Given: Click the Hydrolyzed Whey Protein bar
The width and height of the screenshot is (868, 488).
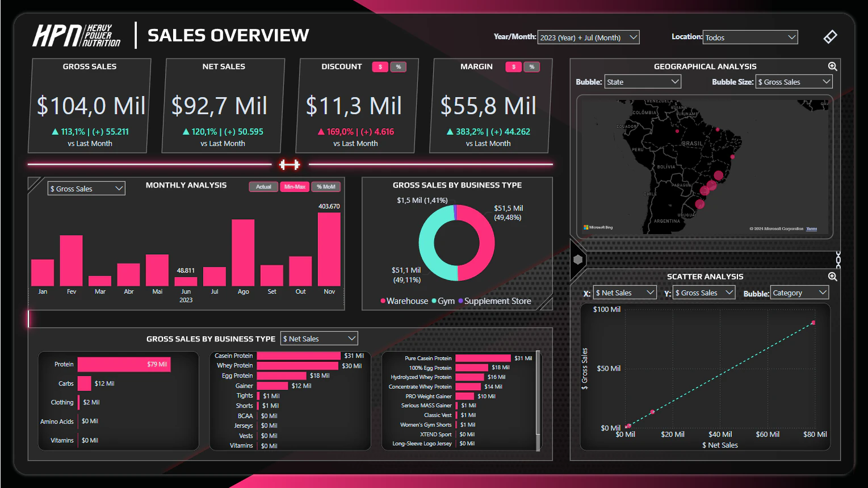Looking at the screenshot, I should [469, 377].
